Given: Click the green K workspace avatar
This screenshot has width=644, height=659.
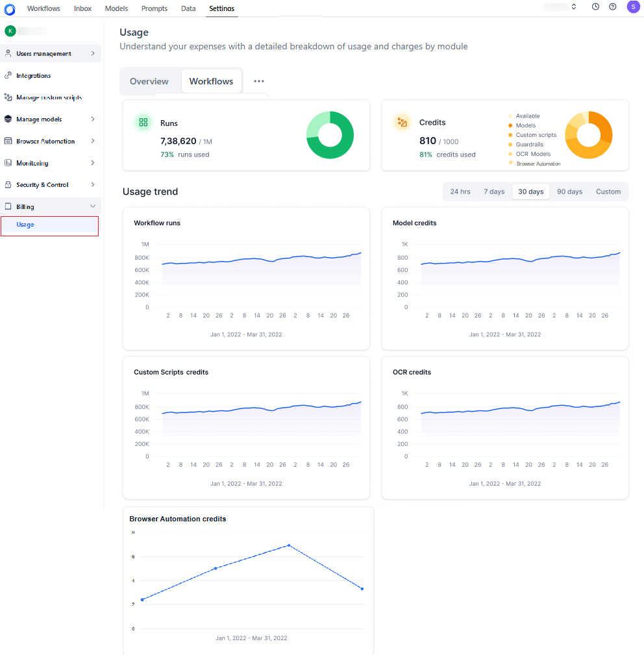Looking at the screenshot, I should pos(10,31).
